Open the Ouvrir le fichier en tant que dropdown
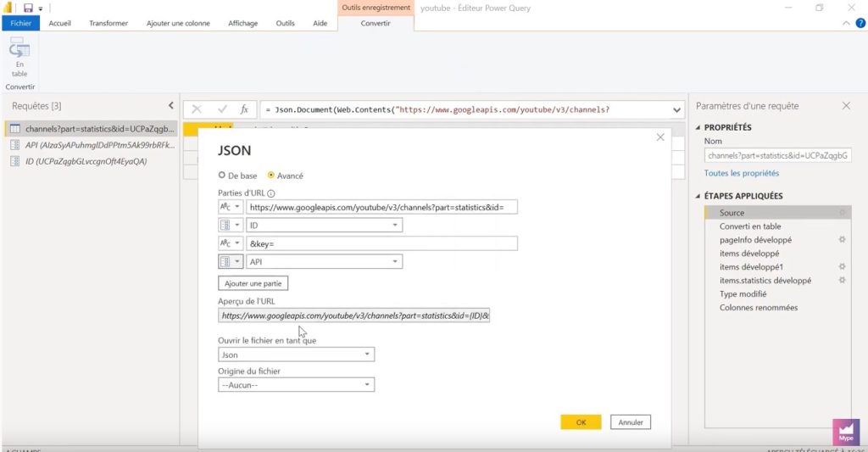This screenshot has height=452, width=868. point(296,354)
